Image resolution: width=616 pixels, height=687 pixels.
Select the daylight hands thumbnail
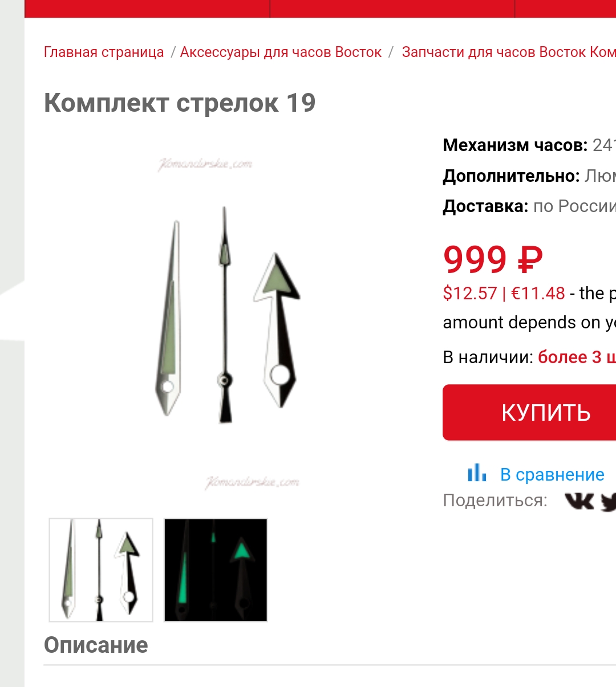coord(101,570)
